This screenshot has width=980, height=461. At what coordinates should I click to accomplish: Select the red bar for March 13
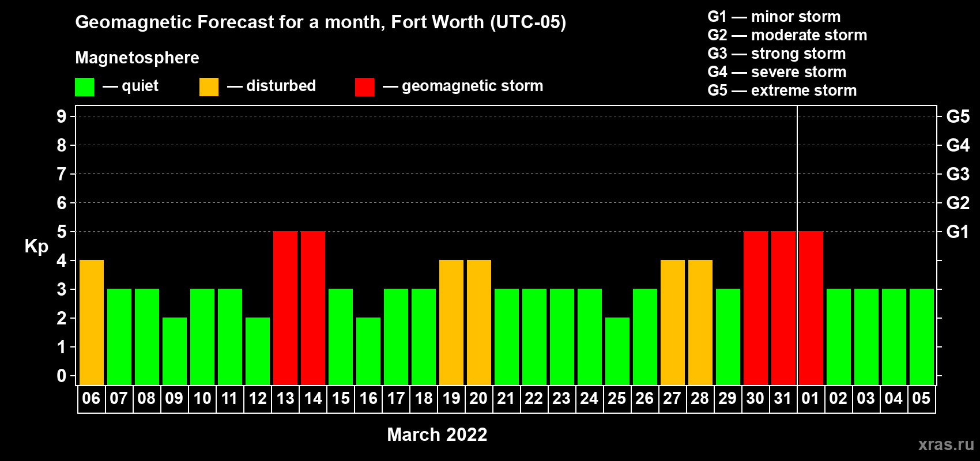pos(285,308)
